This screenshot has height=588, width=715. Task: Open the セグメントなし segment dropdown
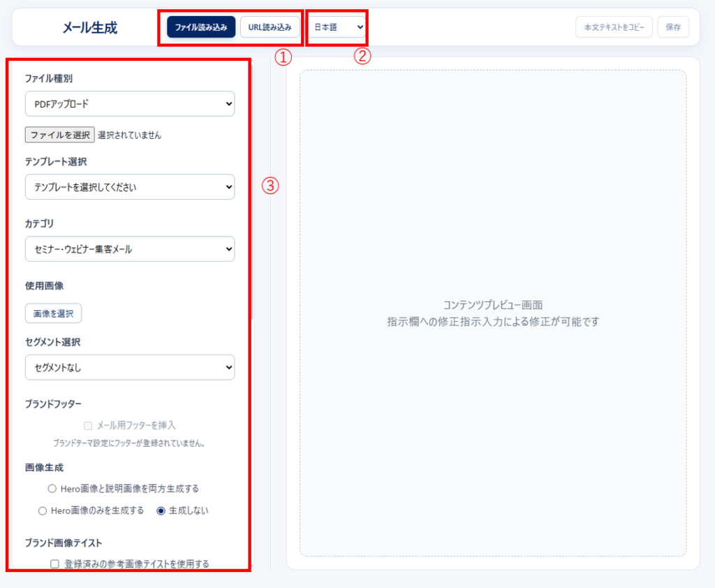[x=130, y=367]
